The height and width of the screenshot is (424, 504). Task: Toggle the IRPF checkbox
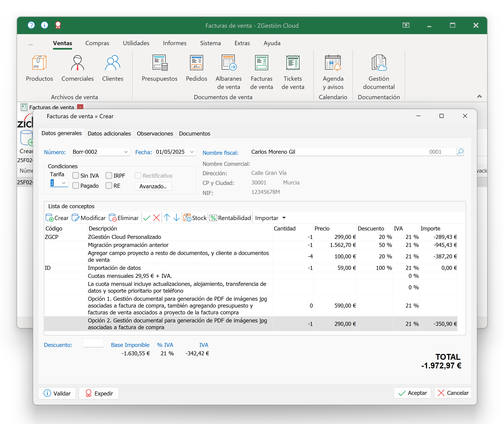(109, 175)
